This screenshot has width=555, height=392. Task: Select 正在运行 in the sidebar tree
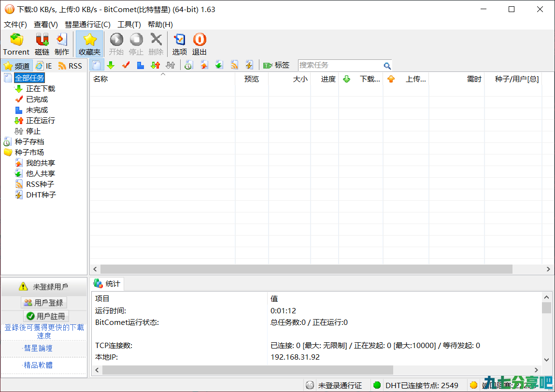tap(41, 121)
